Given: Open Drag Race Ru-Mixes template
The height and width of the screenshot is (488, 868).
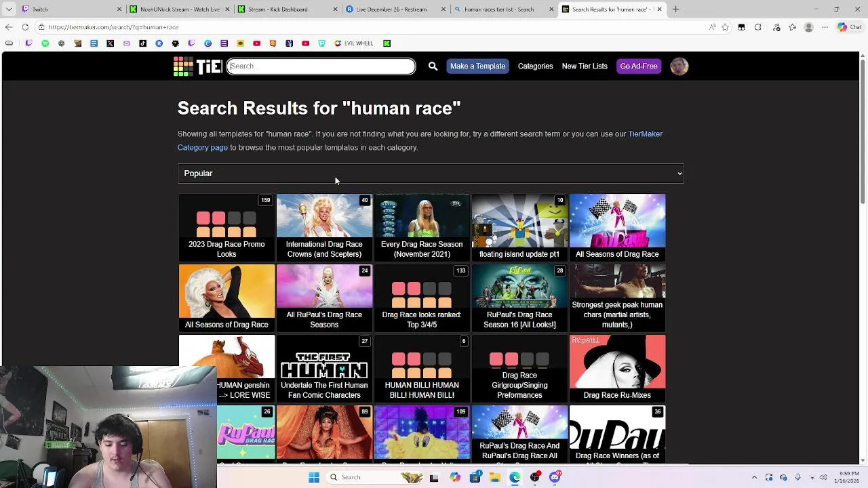Looking at the screenshot, I should point(617,368).
